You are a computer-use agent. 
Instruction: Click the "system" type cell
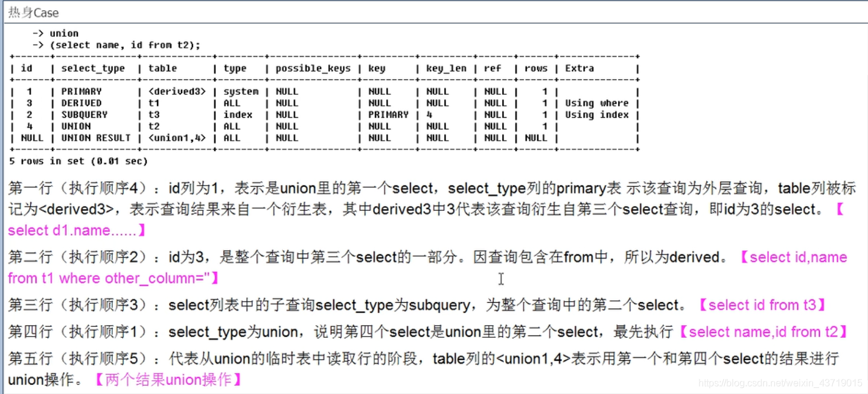[241, 91]
